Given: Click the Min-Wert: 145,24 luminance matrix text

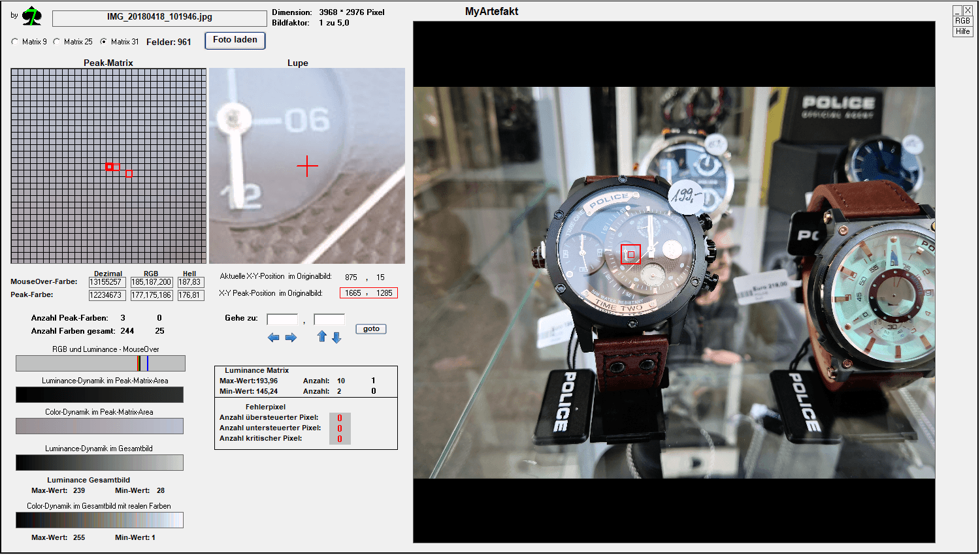Looking at the screenshot, I should 248,391.
